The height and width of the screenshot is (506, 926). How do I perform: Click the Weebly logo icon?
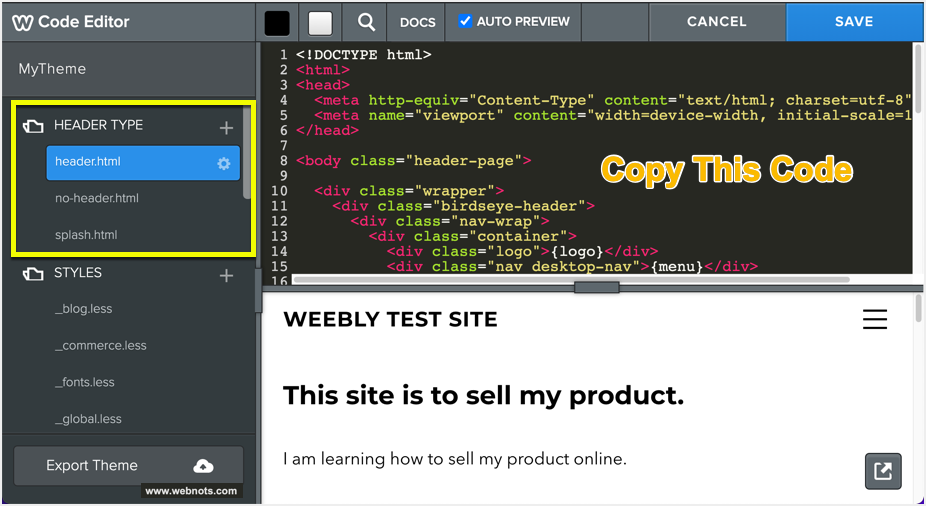[x=22, y=22]
